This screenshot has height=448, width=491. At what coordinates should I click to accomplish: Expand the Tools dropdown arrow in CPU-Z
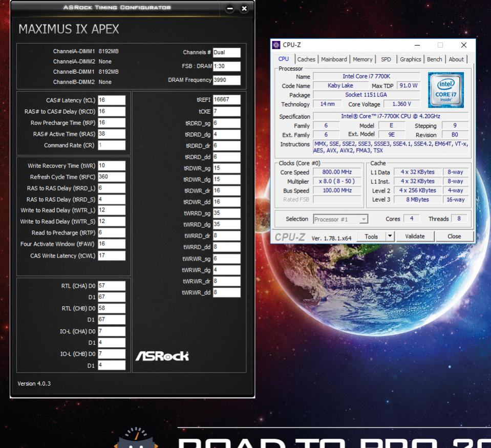click(390, 237)
